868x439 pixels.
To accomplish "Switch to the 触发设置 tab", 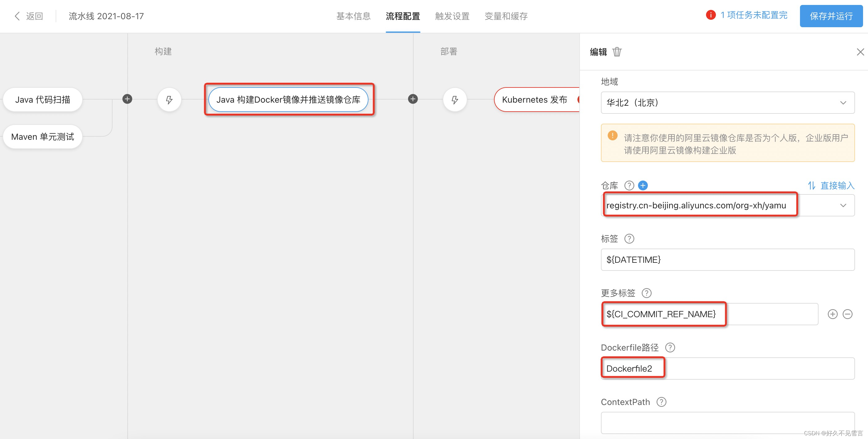I will click(452, 16).
